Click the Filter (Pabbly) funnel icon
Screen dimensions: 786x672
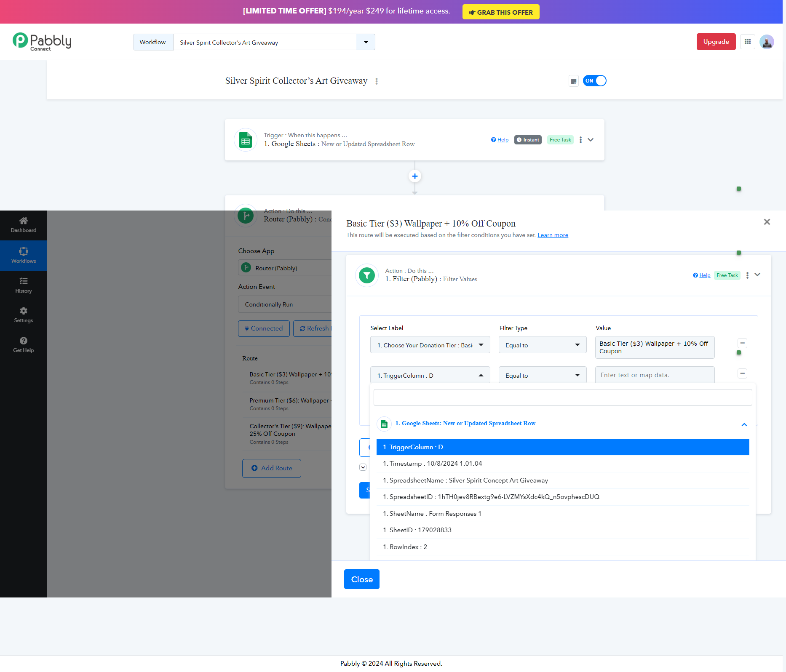(367, 275)
